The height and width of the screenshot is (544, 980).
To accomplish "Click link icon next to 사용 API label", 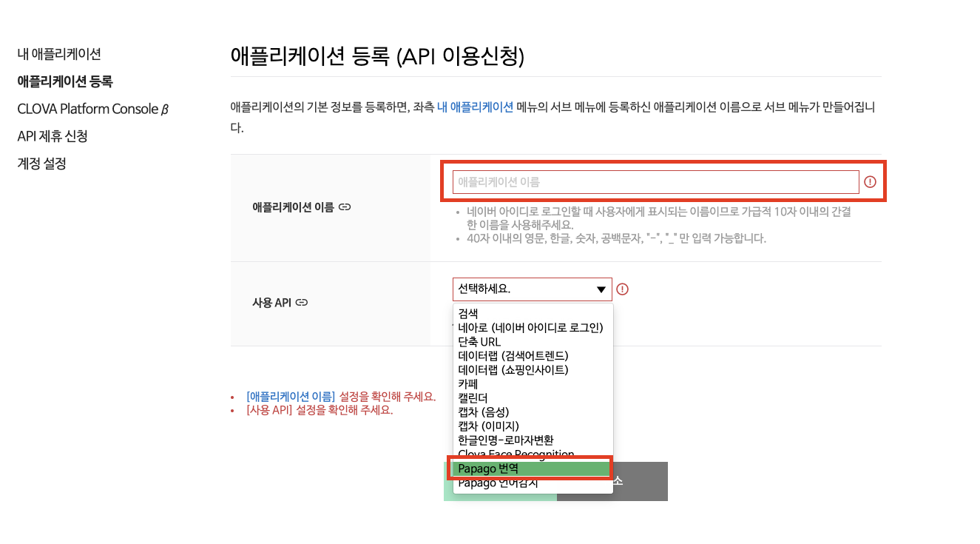I will click(x=301, y=303).
